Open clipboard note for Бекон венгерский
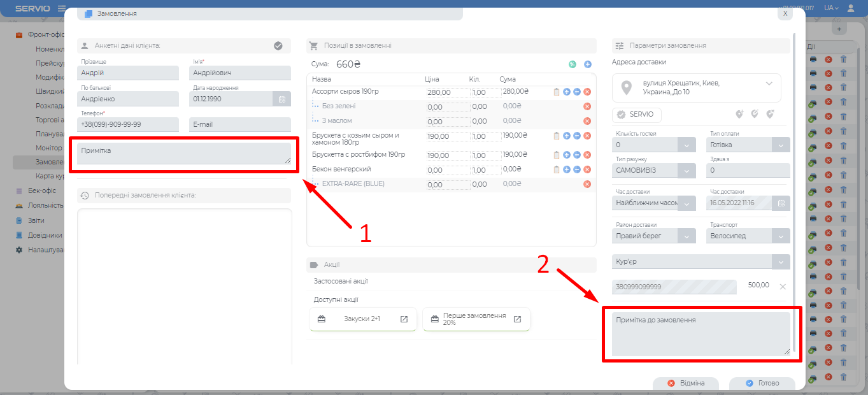The image size is (868, 395). point(557,169)
